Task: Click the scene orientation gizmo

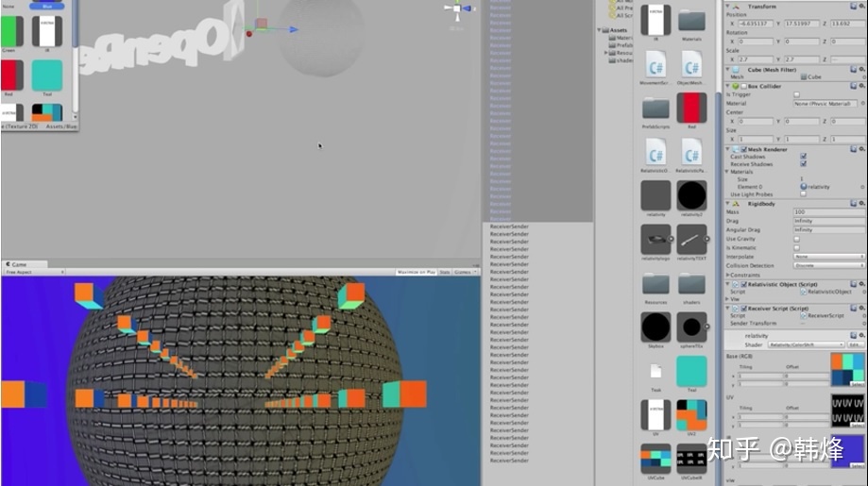Action: pyautogui.click(x=458, y=9)
